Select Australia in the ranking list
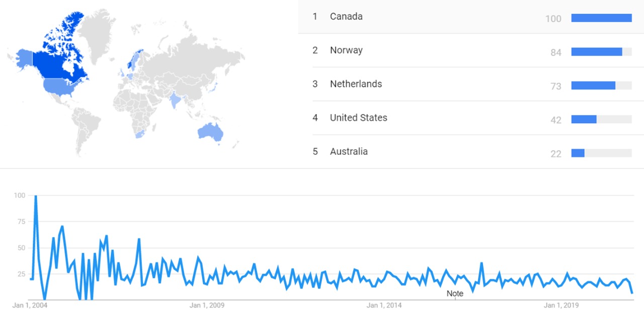644x320 pixels. tap(349, 151)
